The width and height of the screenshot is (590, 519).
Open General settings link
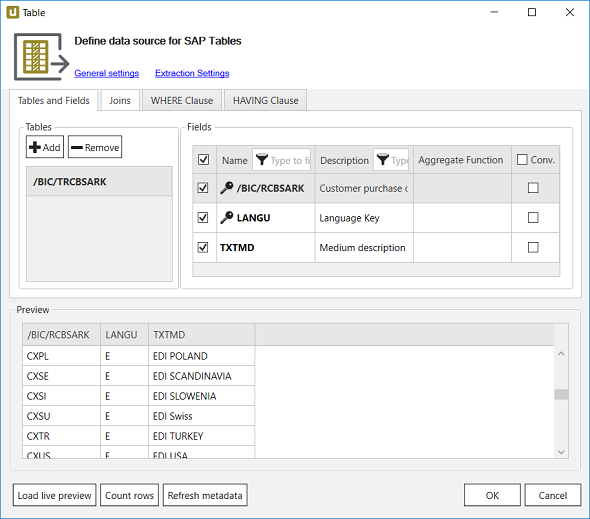pyautogui.click(x=106, y=73)
